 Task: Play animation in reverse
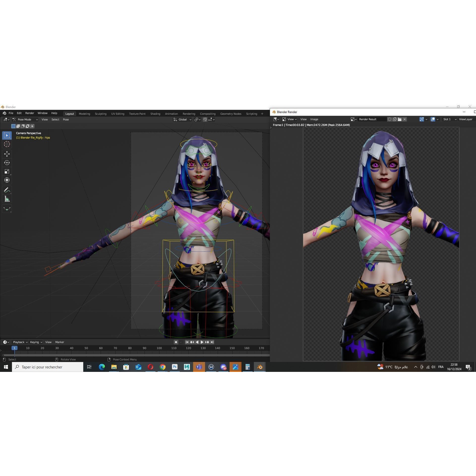coord(197,342)
